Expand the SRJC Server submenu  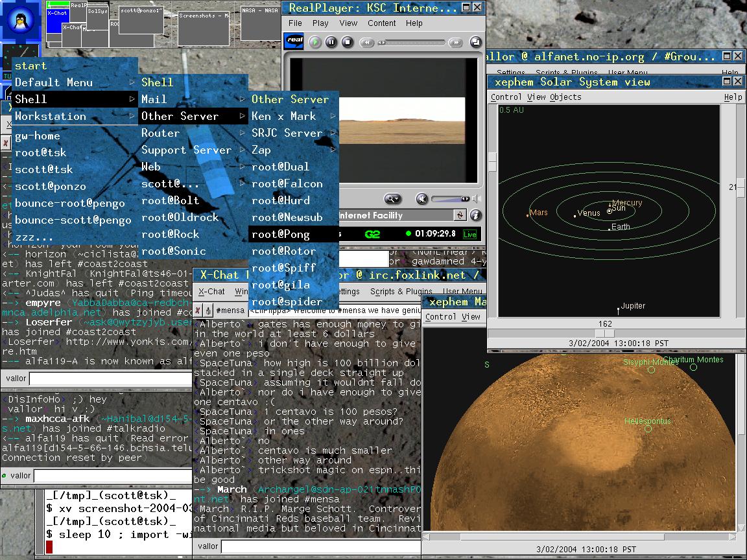(x=294, y=133)
